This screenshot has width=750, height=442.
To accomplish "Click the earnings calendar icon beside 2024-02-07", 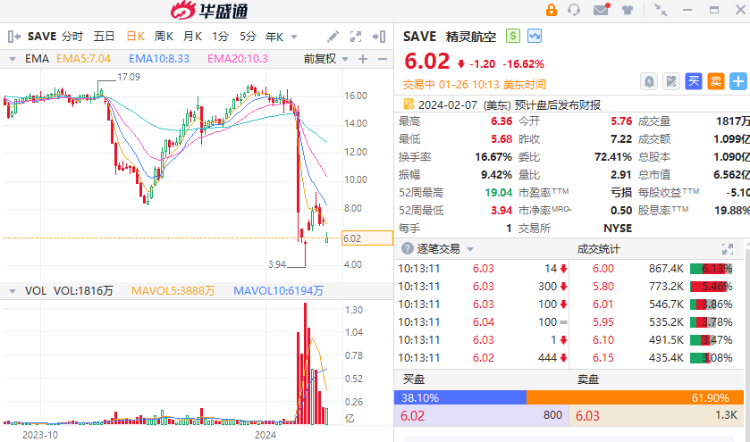I will [408, 104].
